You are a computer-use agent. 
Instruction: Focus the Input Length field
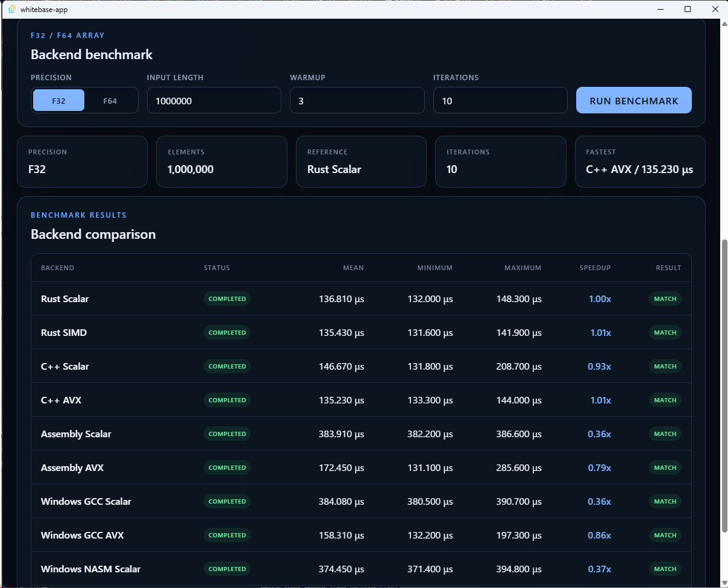(214, 100)
